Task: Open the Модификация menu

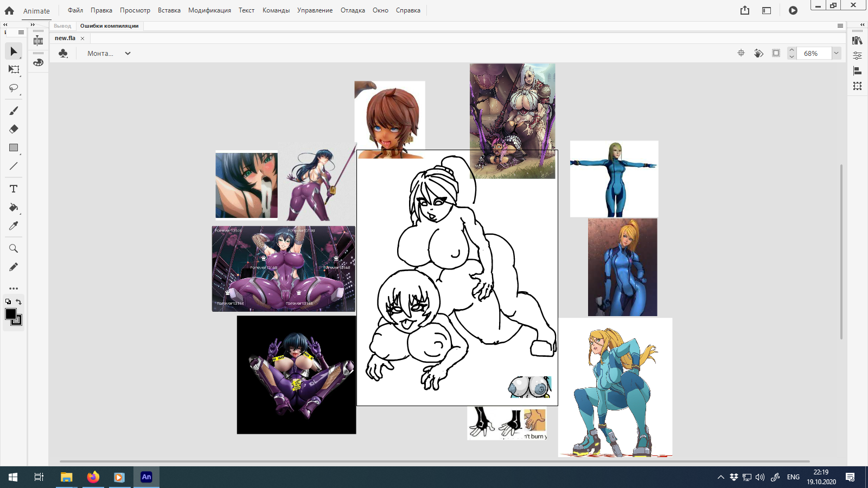Action: pyautogui.click(x=209, y=10)
